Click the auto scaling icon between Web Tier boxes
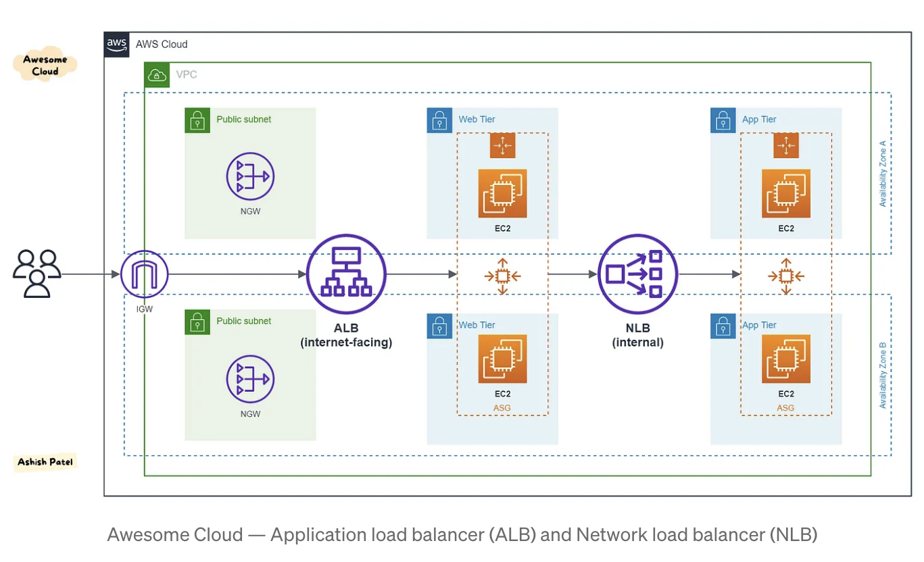The image size is (924, 562). coord(502,276)
